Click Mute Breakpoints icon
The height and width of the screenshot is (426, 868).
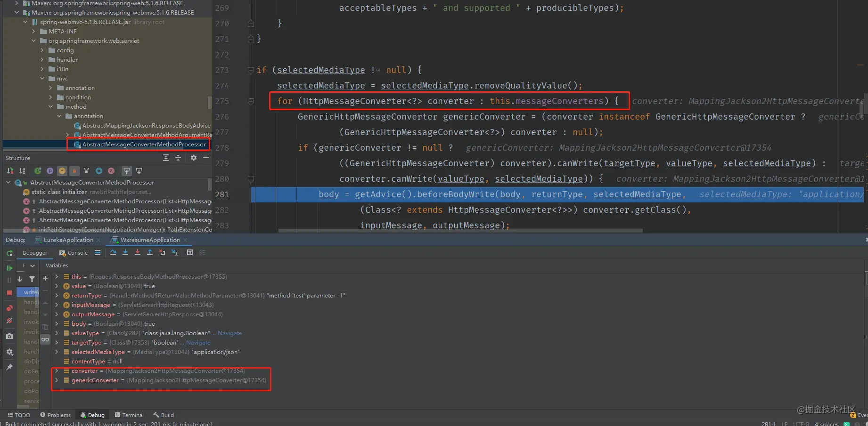pos(9,321)
